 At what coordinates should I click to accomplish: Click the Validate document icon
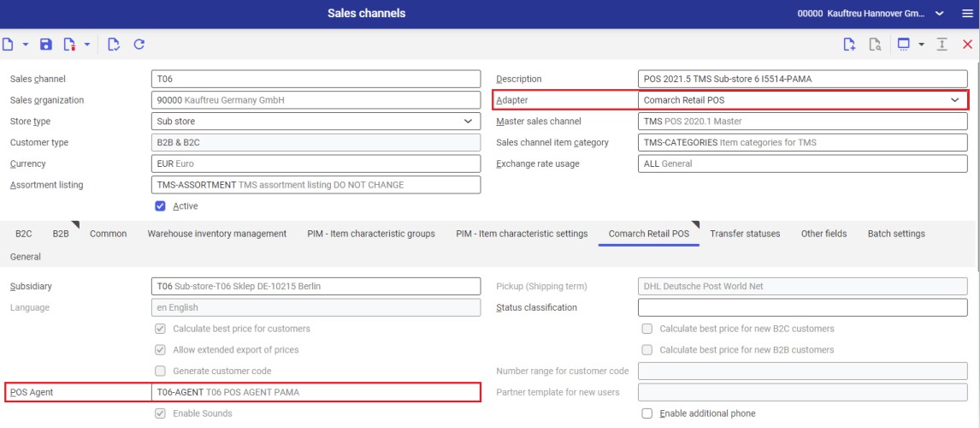[x=114, y=45]
